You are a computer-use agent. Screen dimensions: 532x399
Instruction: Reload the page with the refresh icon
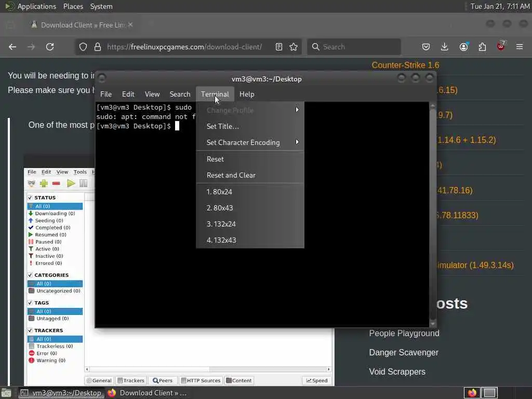click(50, 47)
